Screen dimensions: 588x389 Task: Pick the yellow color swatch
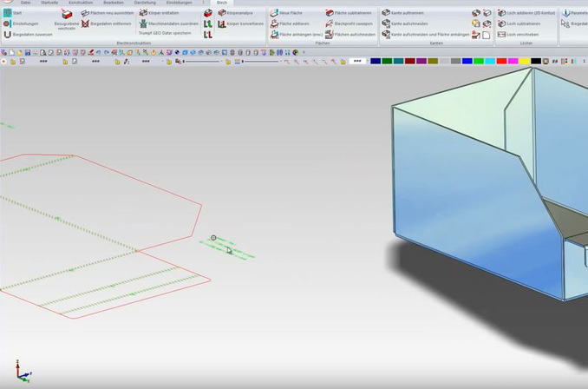(x=524, y=61)
